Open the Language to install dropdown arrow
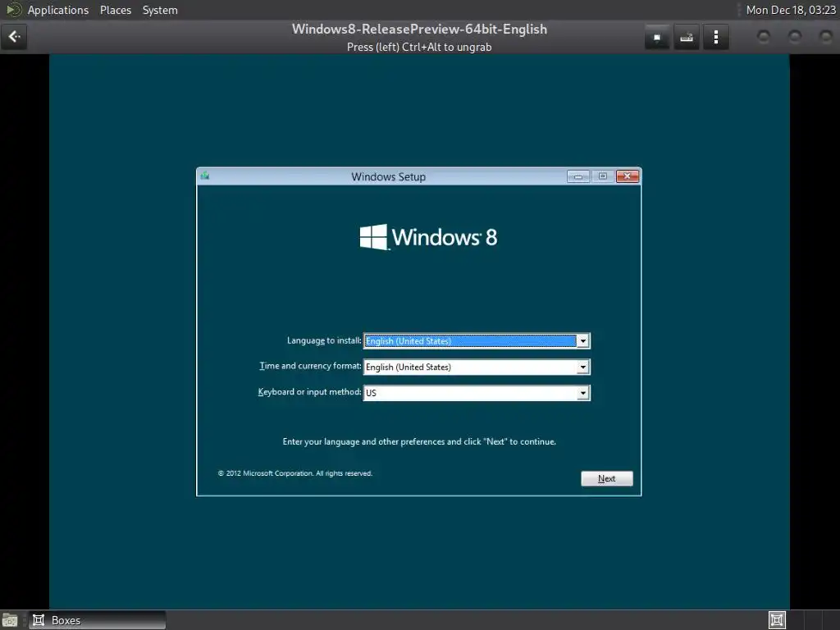Screen dimensions: 840x630 coord(583,340)
